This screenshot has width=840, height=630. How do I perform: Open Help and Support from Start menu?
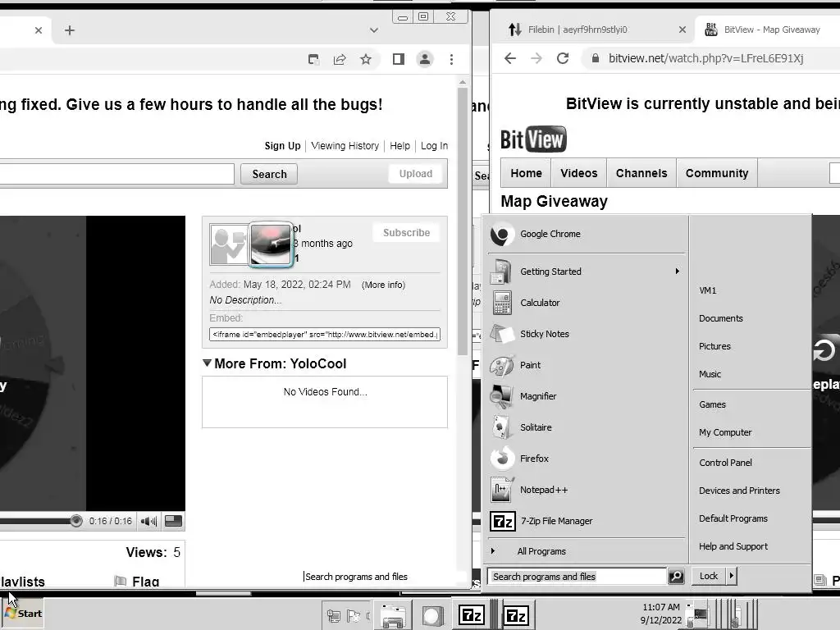click(x=733, y=546)
